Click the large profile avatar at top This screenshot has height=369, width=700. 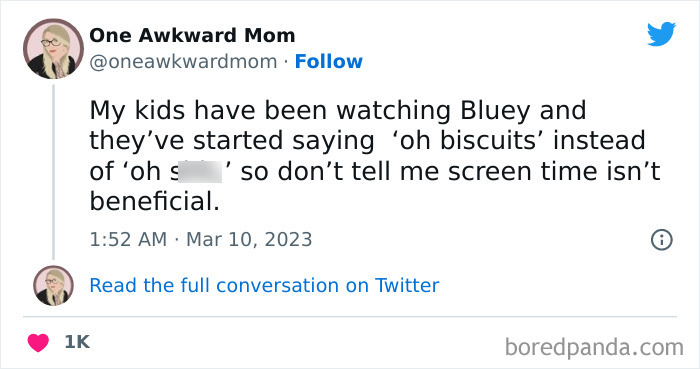tap(53, 49)
